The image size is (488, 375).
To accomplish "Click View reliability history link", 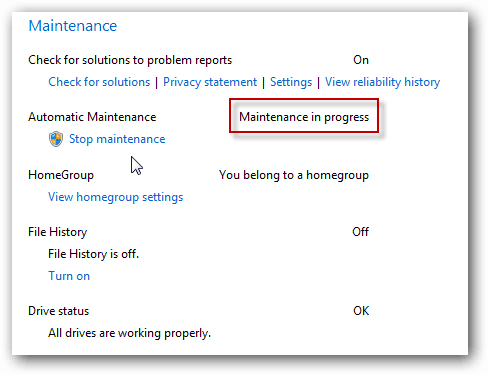I will [x=383, y=82].
